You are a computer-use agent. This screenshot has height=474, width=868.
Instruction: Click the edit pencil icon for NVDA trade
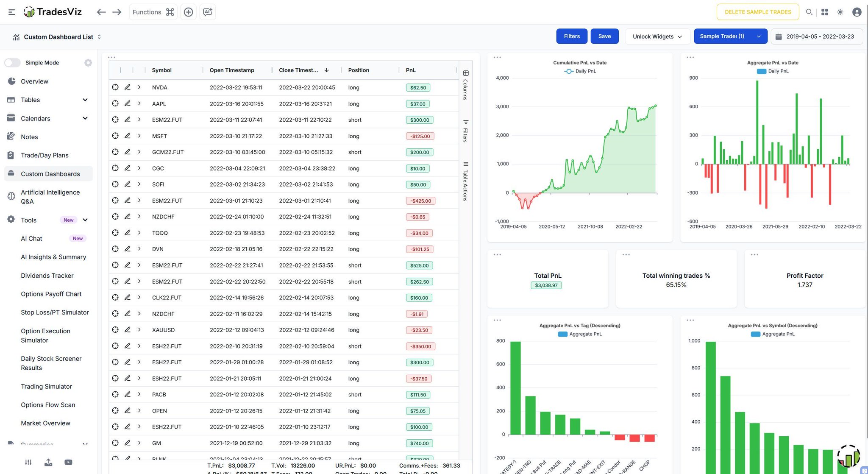click(x=127, y=87)
